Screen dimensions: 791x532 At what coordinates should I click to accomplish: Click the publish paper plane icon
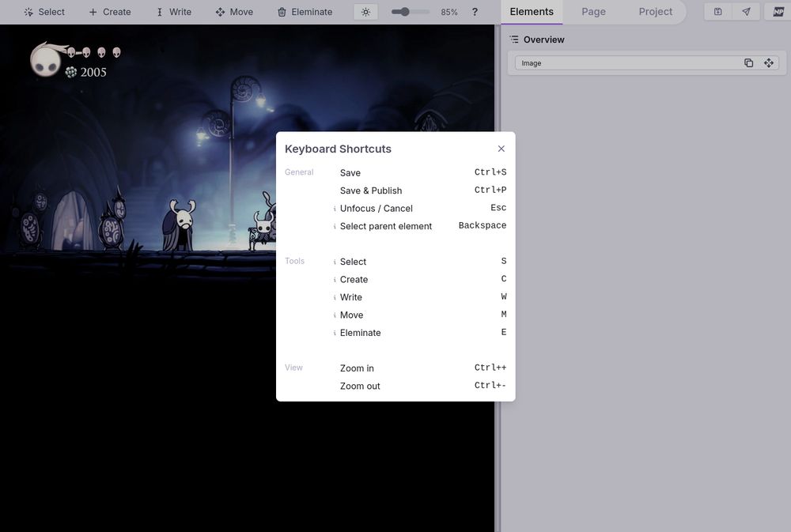tap(746, 12)
